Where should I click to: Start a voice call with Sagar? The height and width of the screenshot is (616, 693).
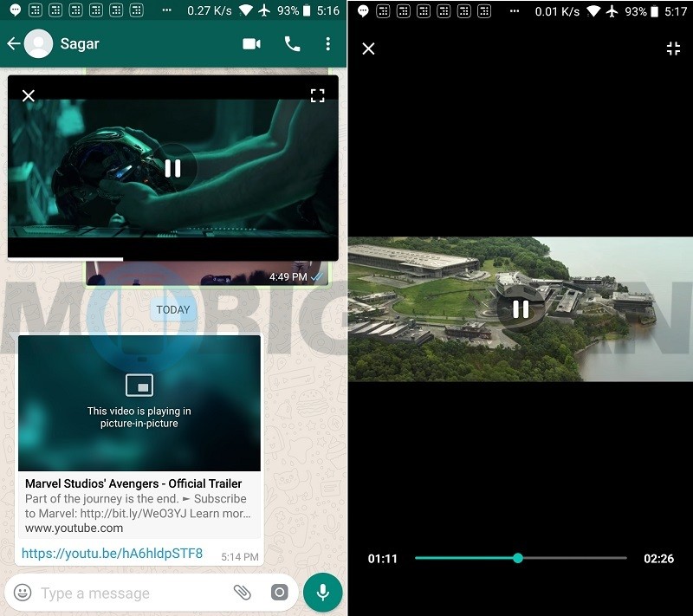pos(292,43)
